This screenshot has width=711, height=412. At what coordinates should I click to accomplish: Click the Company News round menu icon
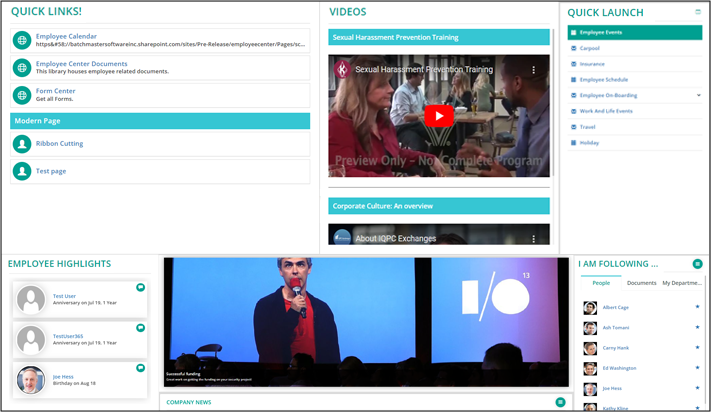pos(560,402)
